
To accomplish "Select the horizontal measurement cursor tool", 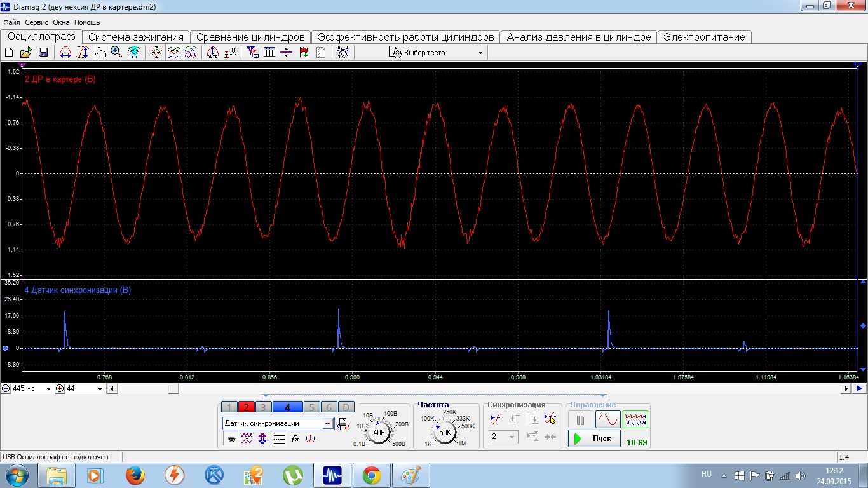I will [65, 53].
